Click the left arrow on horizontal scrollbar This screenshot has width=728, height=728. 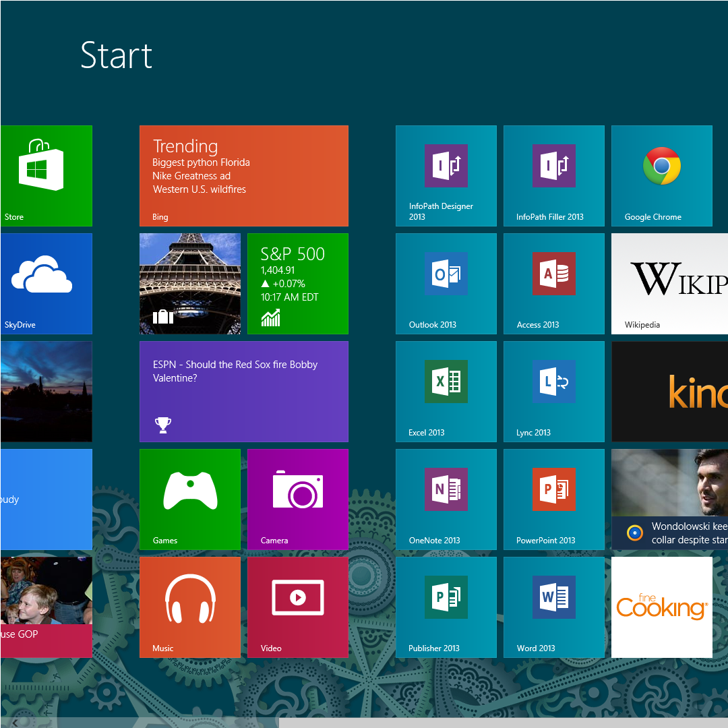15,723
